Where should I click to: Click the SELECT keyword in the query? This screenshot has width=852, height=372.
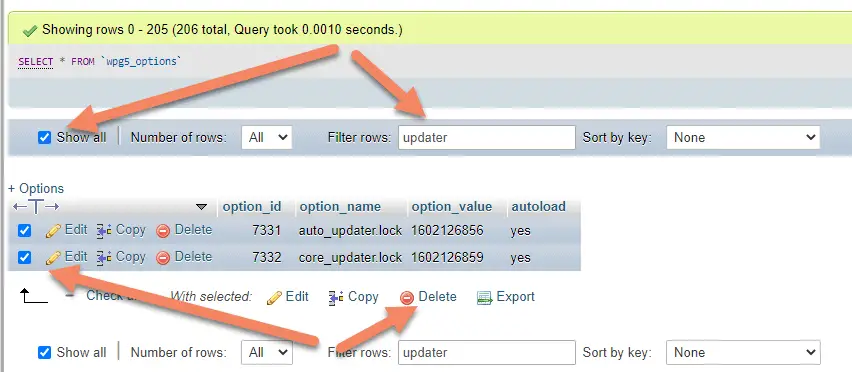click(x=36, y=62)
